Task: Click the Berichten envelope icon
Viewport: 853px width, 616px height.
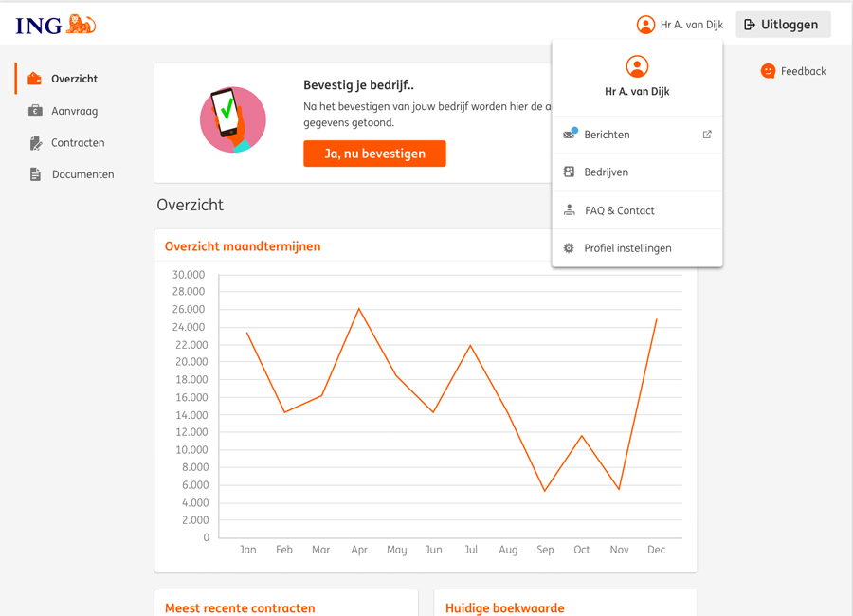Action: pyautogui.click(x=570, y=135)
